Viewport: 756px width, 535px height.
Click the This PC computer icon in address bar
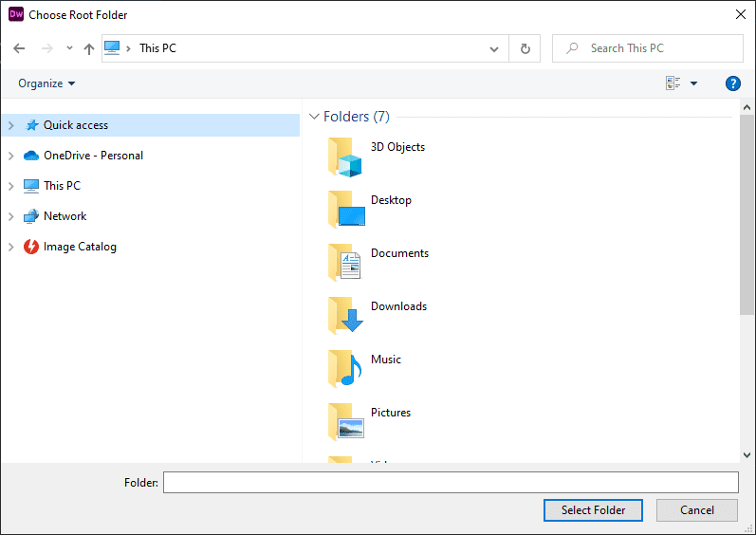pyautogui.click(x=112, y=47)
